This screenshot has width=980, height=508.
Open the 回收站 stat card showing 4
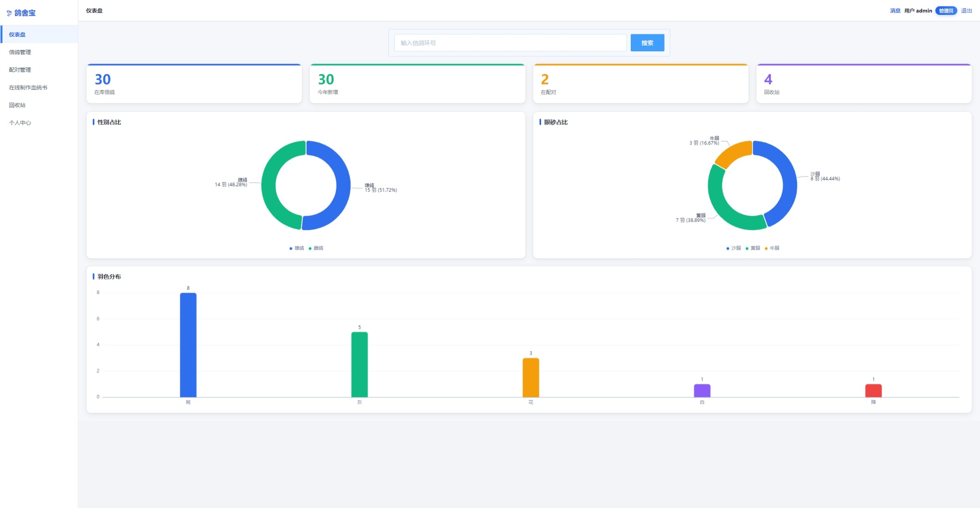click(x=864, y=84)
